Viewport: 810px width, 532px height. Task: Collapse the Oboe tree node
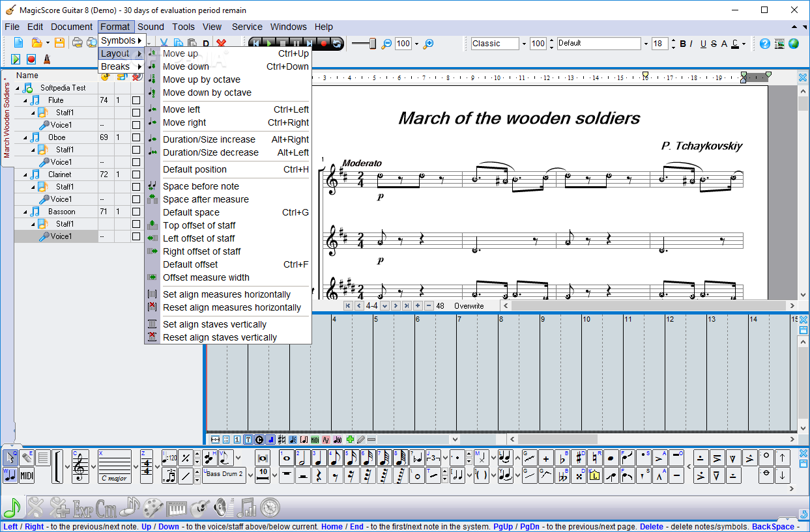[x=25, y=138]
